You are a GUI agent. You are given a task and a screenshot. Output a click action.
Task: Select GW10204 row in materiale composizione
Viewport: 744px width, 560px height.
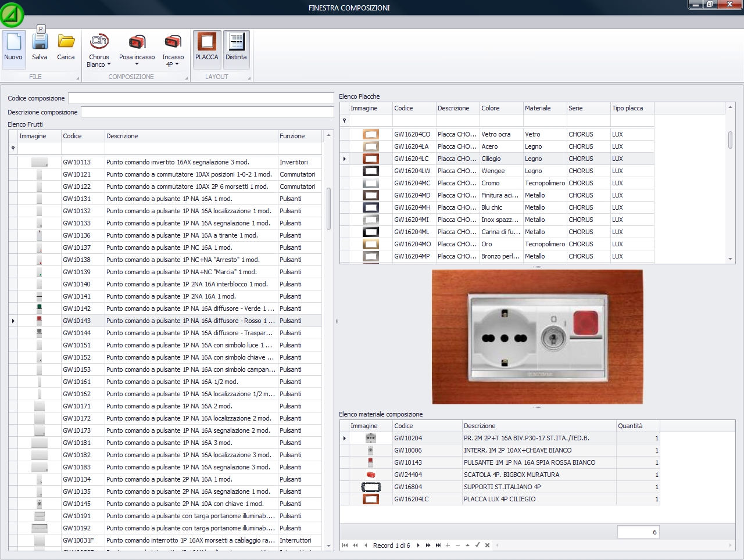tap(500, 438)
